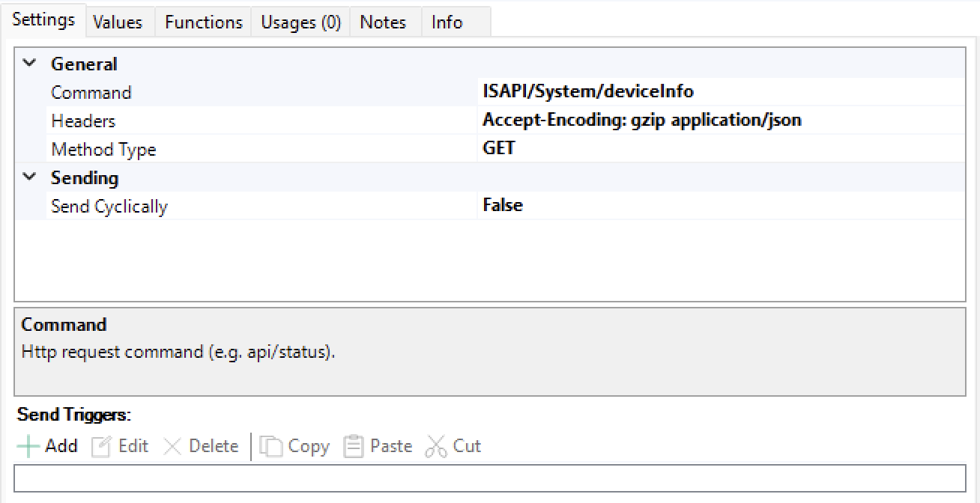980x503 pixels.
Task: Toggle the Send Cyclically False value
Action: [x=503, y=206]
